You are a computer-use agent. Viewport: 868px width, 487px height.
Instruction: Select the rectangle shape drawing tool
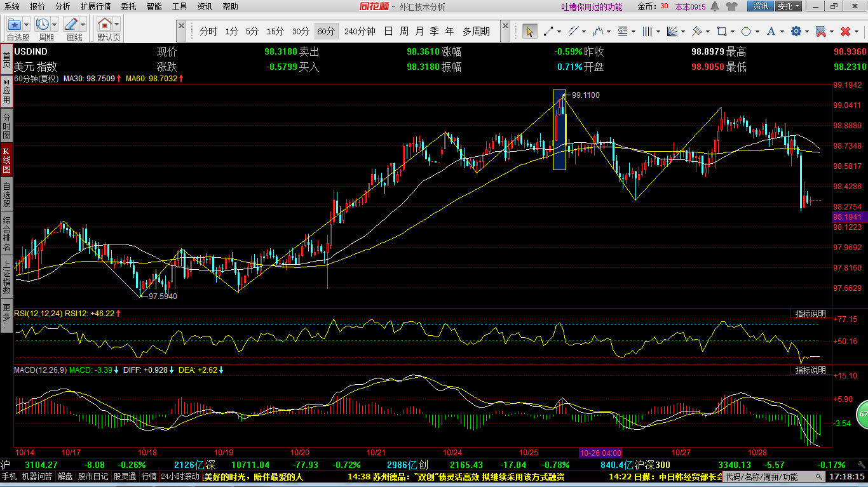click(721, 31)
